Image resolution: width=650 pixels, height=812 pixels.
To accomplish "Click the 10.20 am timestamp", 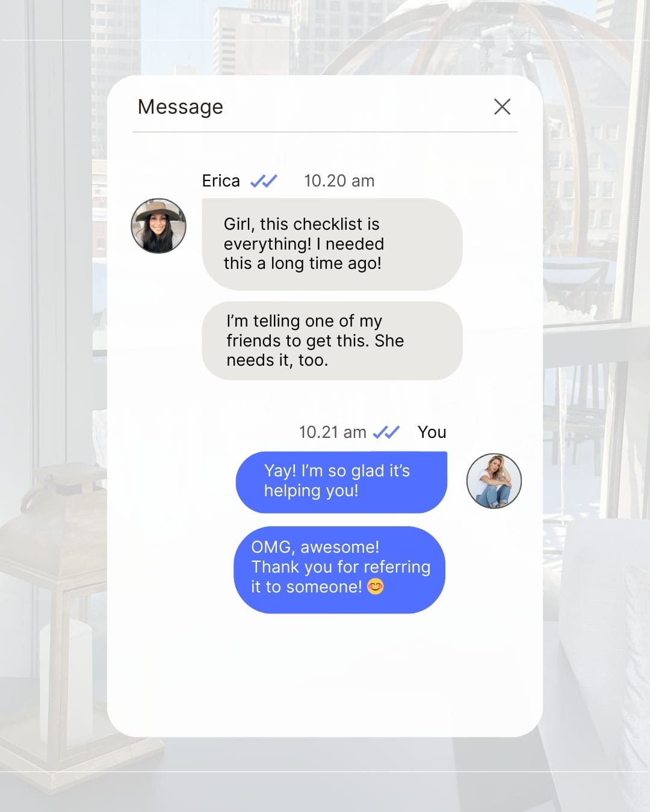I will pyautogui.click(x=339, y=180).
